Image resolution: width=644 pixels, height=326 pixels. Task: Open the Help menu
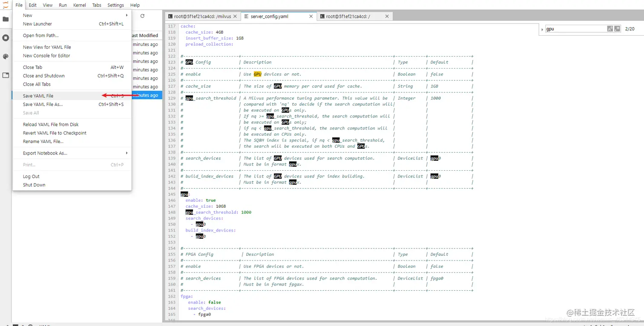click(x=135, y=5)
